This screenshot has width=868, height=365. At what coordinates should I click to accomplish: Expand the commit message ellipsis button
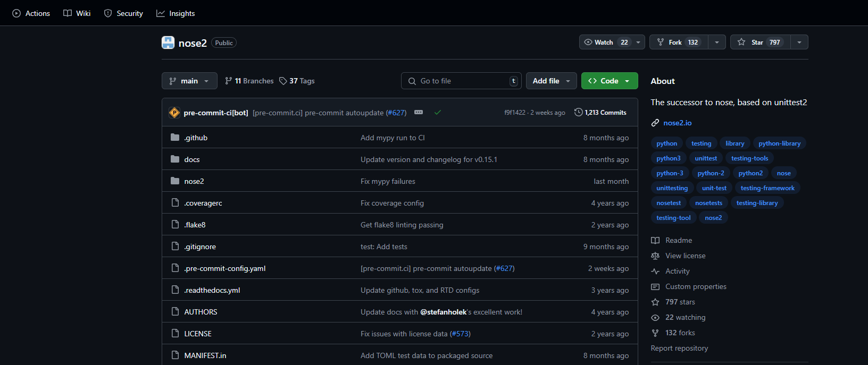point(419,112)
